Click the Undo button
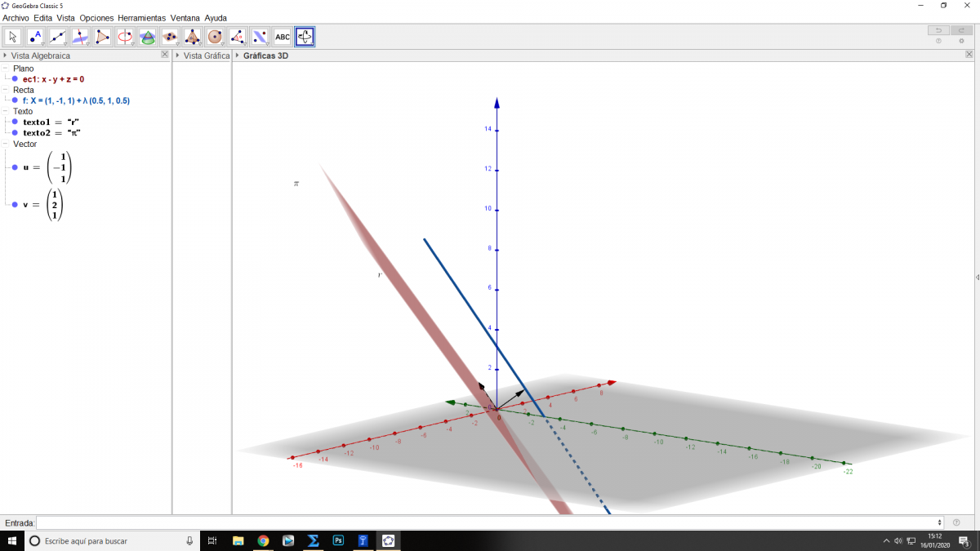 [x=938, y=30]
